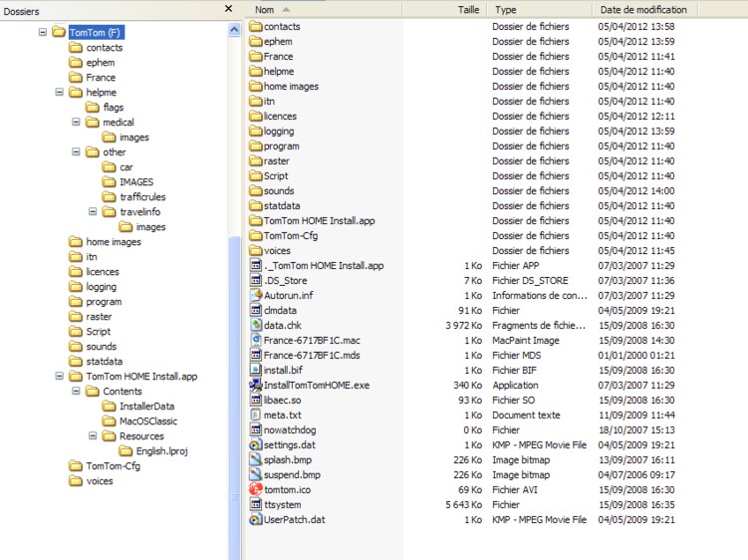Click the InstallTomTomHOME.exe application icon
Viewport: 748px width, 560px height.
[x=256, y=385]
